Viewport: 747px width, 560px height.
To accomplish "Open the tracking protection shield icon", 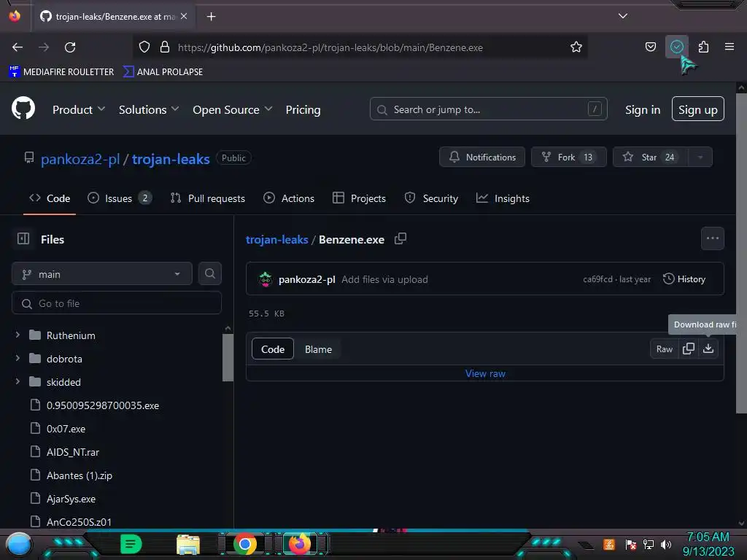I will [x=144, y=47].
